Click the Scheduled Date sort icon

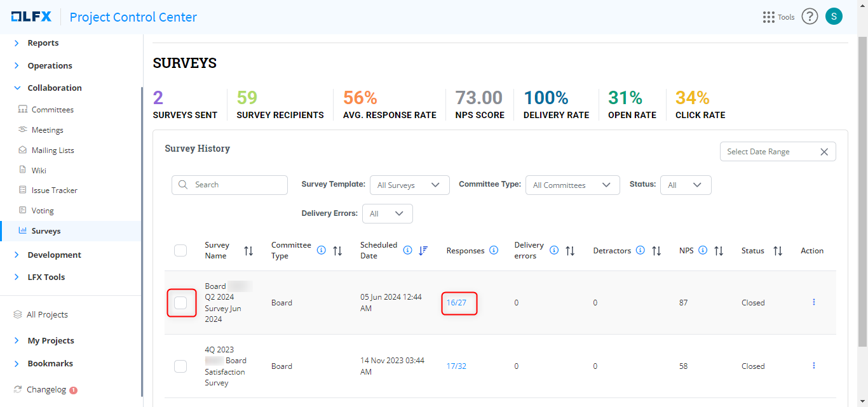click(x=423, y=251)
